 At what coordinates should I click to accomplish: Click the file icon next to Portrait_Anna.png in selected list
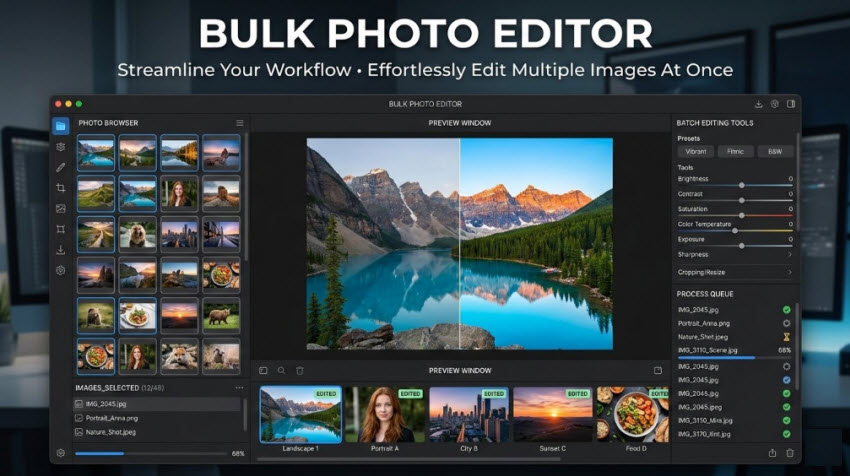[x=79, y=418]
